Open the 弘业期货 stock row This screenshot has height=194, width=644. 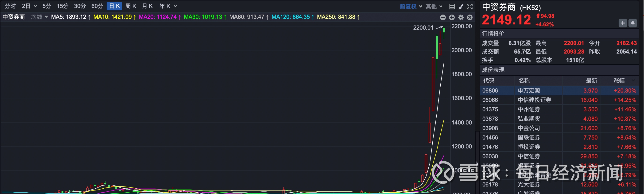click(559, 119)
